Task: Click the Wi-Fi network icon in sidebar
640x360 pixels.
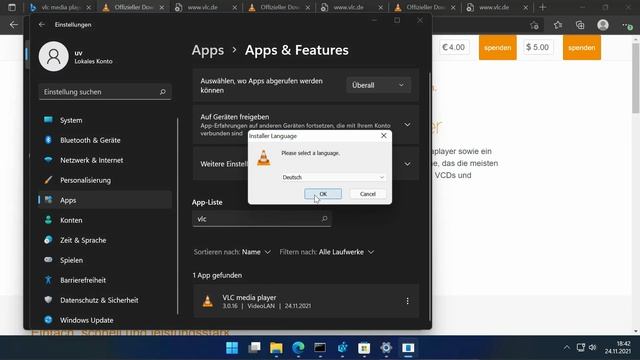Action: (x=48, y=160)
